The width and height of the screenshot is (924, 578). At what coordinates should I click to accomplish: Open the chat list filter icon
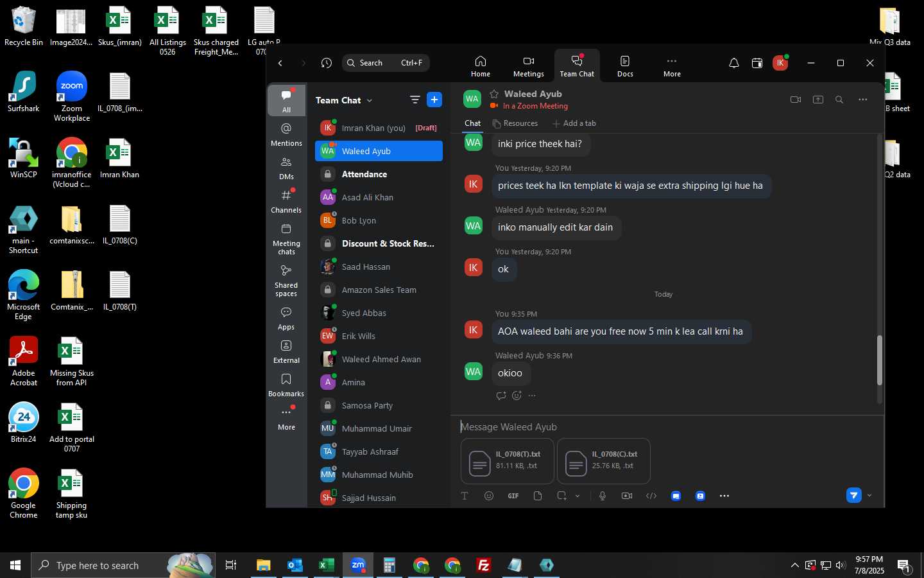click(x=415, y=100)
